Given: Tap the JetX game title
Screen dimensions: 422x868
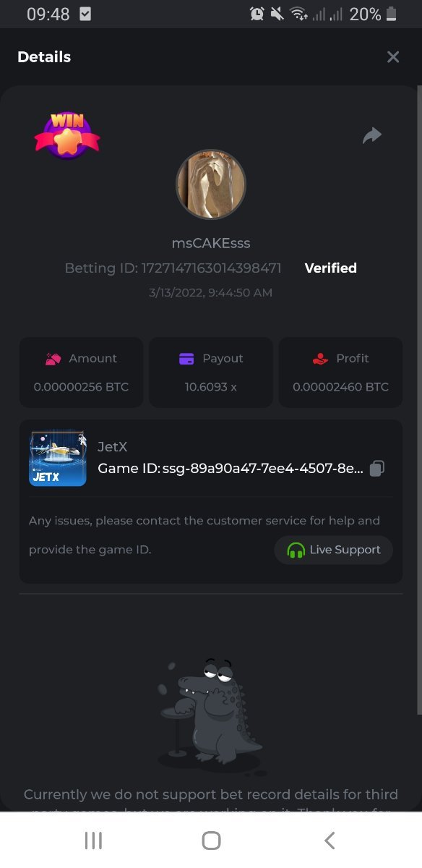Looking at the screenshot, I should click(x=113, y=447).
